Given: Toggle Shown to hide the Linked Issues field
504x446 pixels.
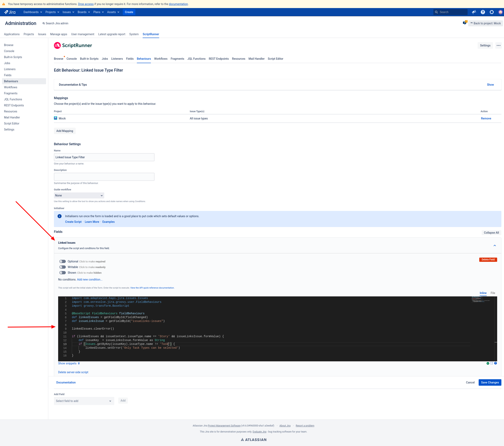Looking at the screenshot, I should 62,272.
